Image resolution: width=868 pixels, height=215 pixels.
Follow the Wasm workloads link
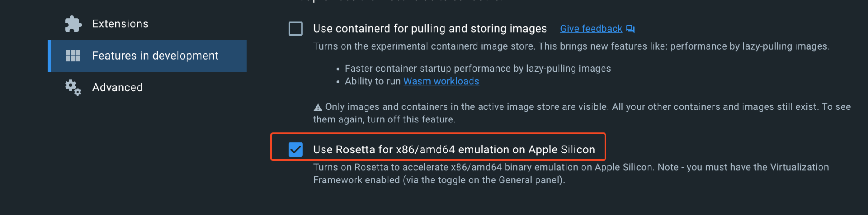441,81
